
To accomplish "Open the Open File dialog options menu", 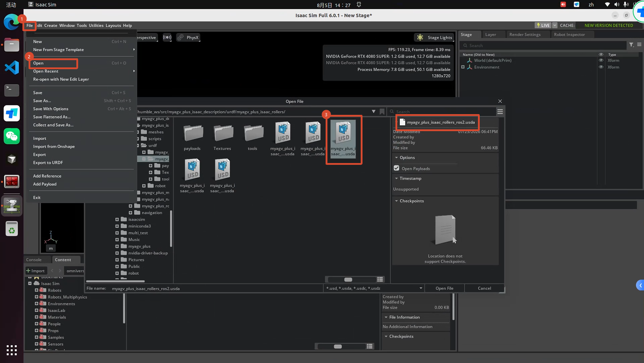I will coord(500,112).
